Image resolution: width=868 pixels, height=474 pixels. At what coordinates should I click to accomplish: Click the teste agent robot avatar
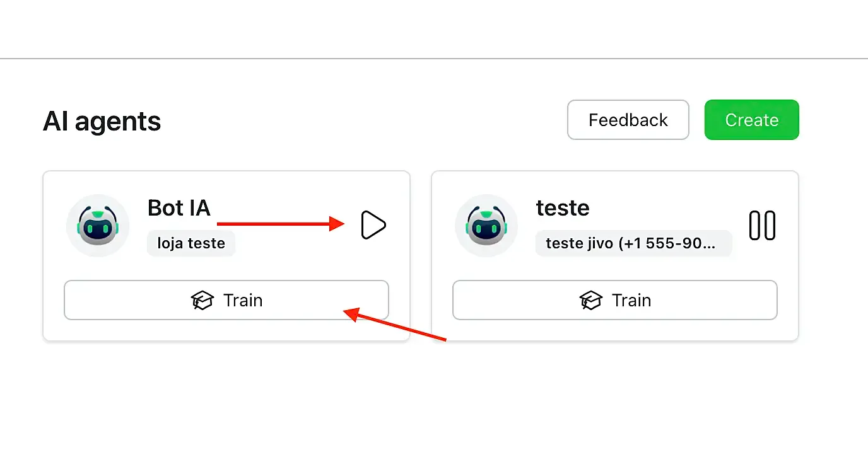[486, 225]
